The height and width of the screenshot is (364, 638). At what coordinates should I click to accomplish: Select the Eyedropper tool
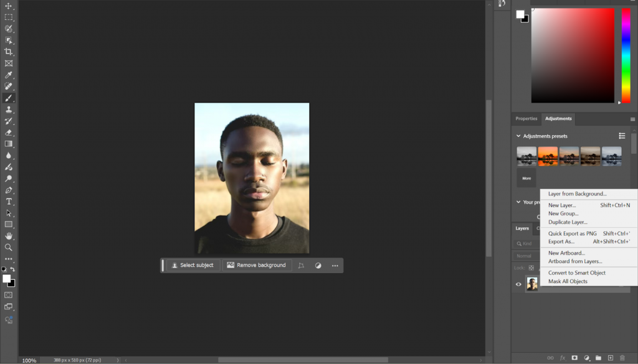tap(8, 75)
